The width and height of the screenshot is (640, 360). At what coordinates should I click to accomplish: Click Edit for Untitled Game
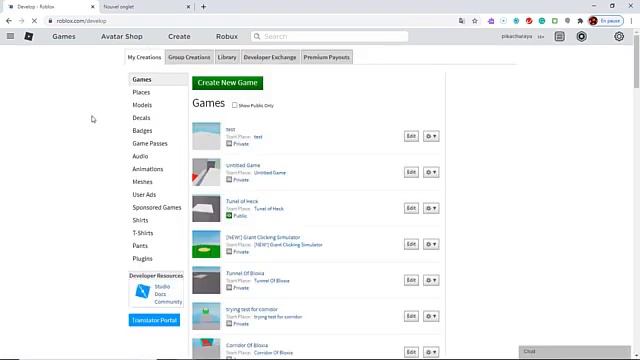point(411,172)
